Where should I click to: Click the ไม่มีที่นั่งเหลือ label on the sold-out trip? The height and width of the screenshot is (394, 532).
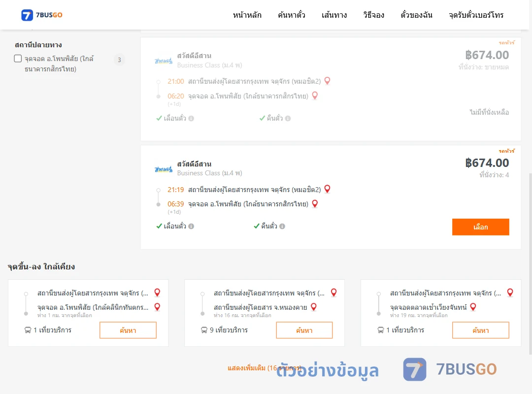[x=489, y=112]
